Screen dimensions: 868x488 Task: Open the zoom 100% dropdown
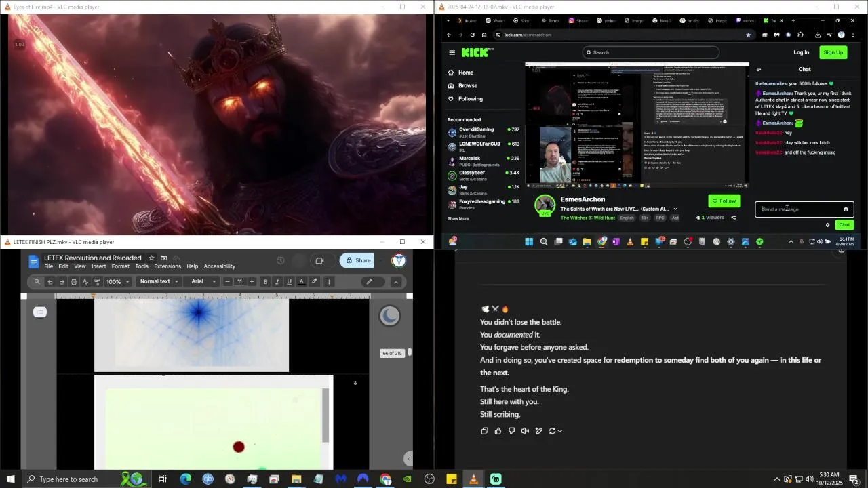(x=117, y=282)
